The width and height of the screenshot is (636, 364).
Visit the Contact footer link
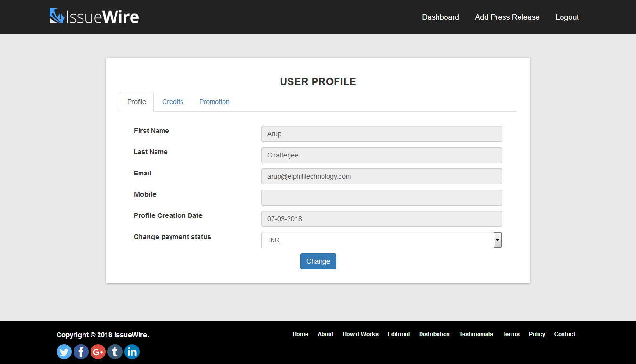(564, 334)
